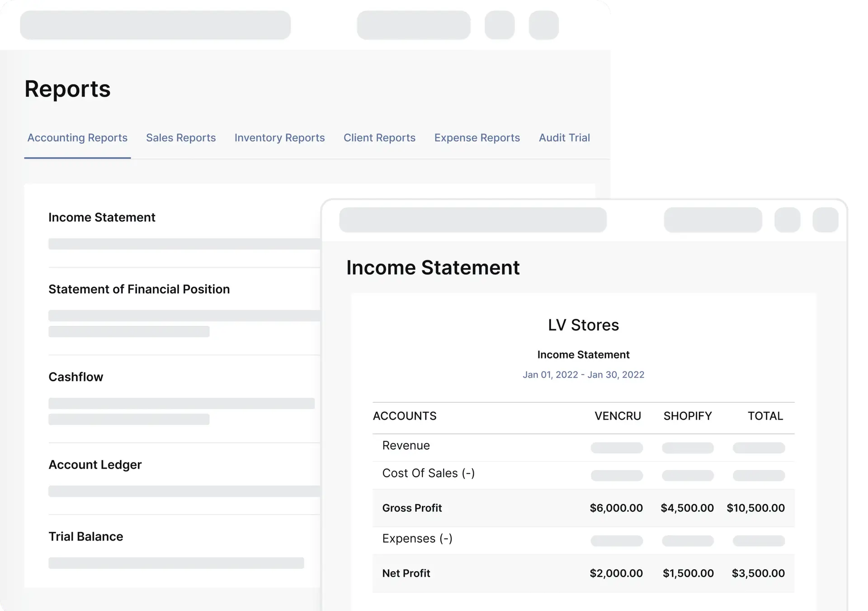Switch to the Sales Reports tab
Viewport: 868px width, 611px height.
click(180, 138)
